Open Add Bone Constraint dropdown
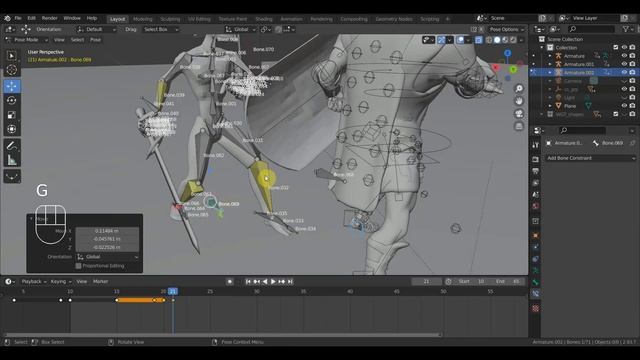640x360 pixels. click(591, 158)
